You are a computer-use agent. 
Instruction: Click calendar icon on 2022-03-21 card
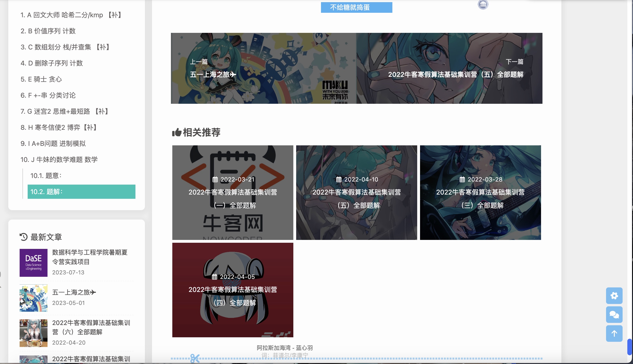(x=215, y=179)
